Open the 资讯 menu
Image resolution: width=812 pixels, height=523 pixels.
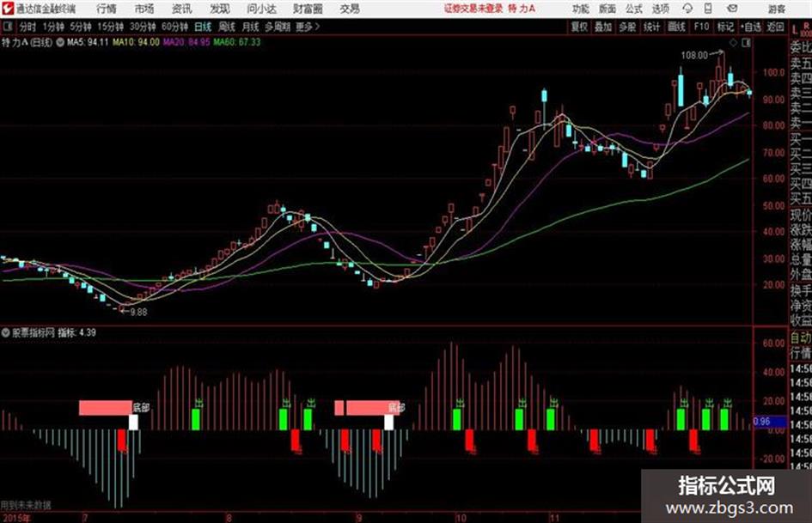pos(182,9)
